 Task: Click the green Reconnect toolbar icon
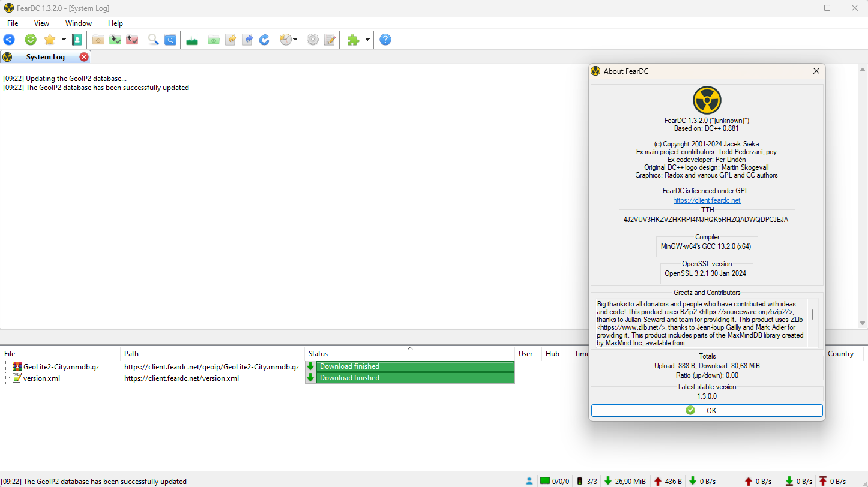pos(31,40)
